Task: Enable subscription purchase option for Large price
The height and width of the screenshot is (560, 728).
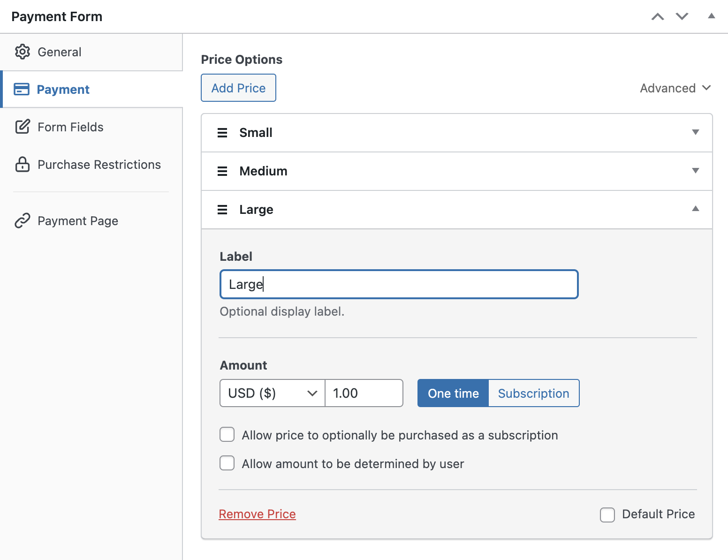Action: point(227,435)
